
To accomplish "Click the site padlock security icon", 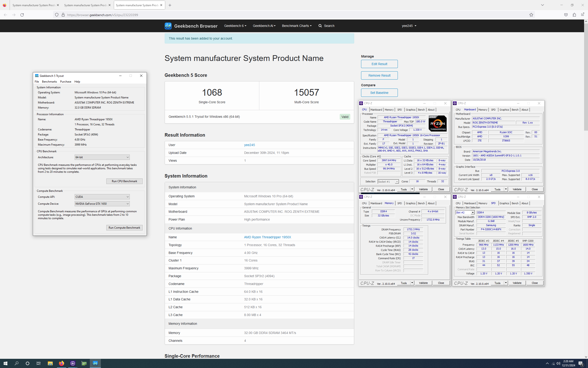I will (63, 15).
